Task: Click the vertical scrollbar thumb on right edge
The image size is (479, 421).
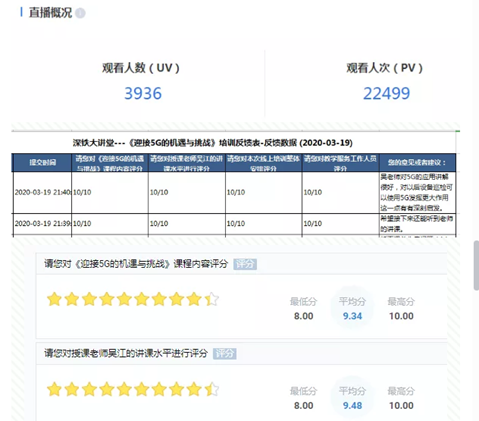Action: 476,265
